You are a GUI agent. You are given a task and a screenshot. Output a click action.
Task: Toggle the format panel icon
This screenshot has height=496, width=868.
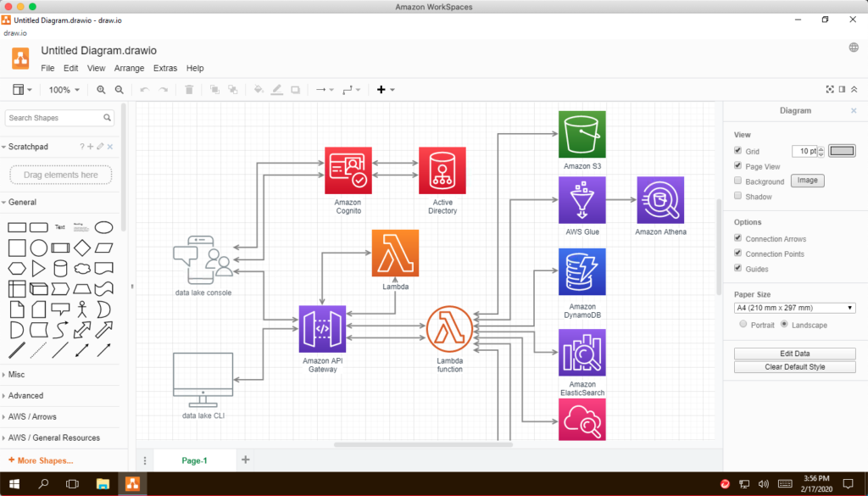842,90
